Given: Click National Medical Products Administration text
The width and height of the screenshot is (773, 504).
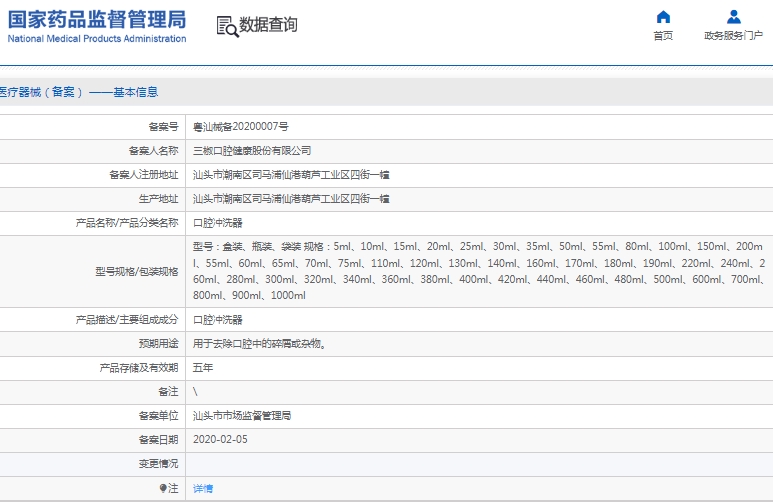Looking at the screenshot, I should tap(97, 38).
